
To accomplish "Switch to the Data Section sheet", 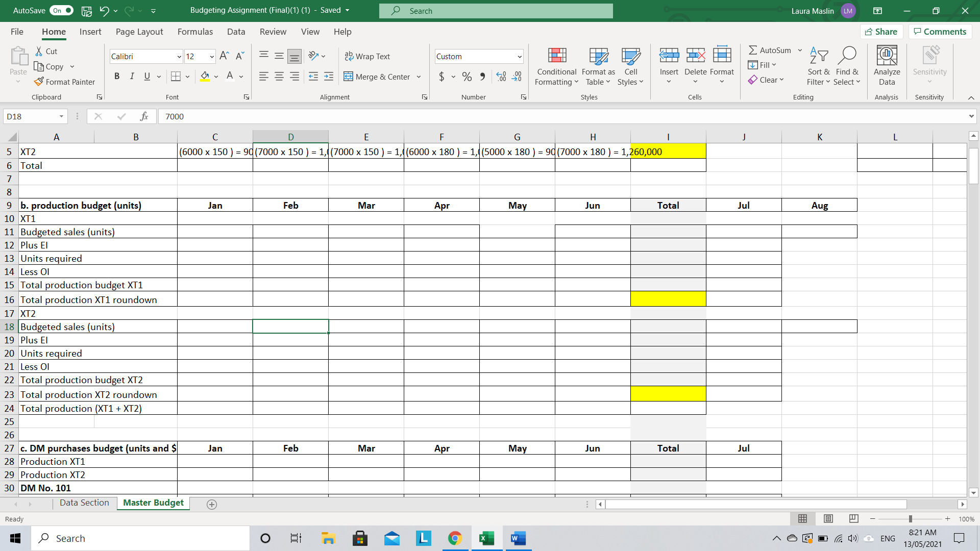I will [84, 503].
